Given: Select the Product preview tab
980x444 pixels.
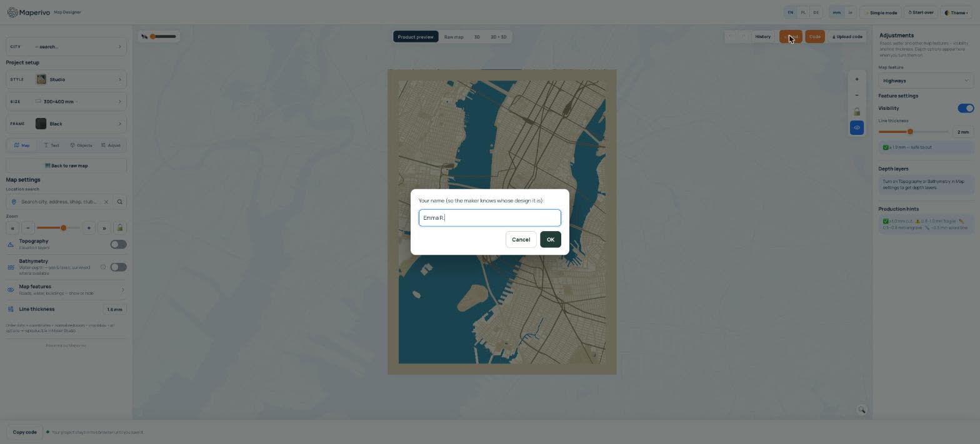Looking at the screenshot, I should point(416,37).
